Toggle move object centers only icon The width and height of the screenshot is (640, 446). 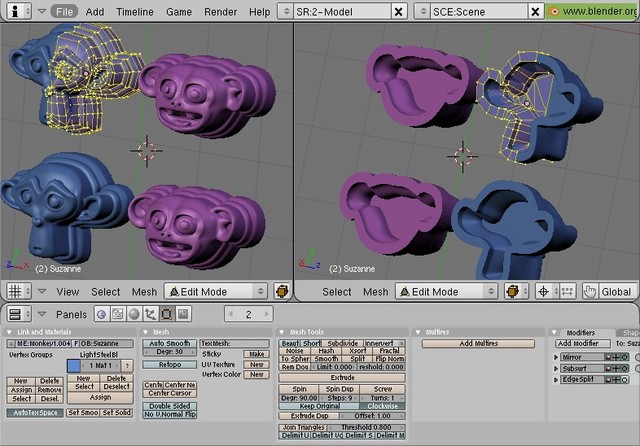(x=567, y=291)
